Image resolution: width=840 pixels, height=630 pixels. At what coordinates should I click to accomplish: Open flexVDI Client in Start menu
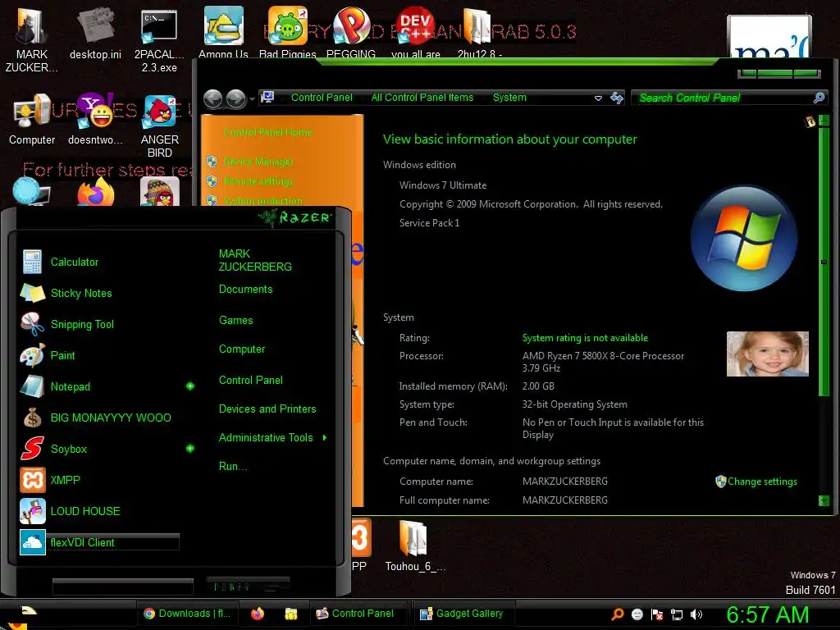tap(99, 542)
